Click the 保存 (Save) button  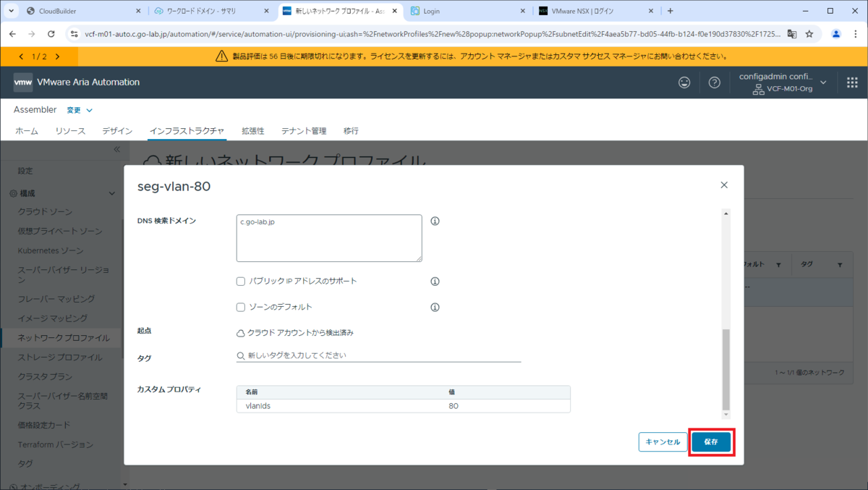click(711, 442)
